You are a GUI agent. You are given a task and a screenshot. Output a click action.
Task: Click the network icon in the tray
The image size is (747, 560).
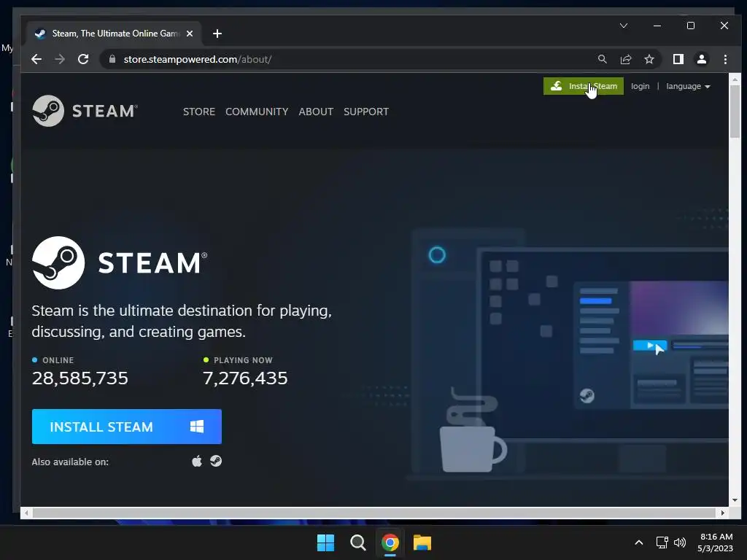(x=662, y=542)
